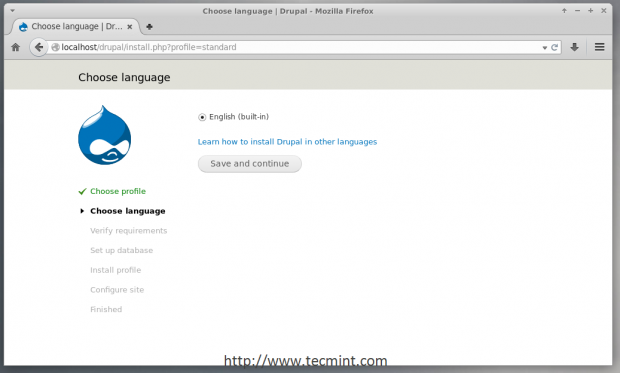Select the Choose language | Drupal tab
The height and width of the screenshot is (373, 620).
76,27
